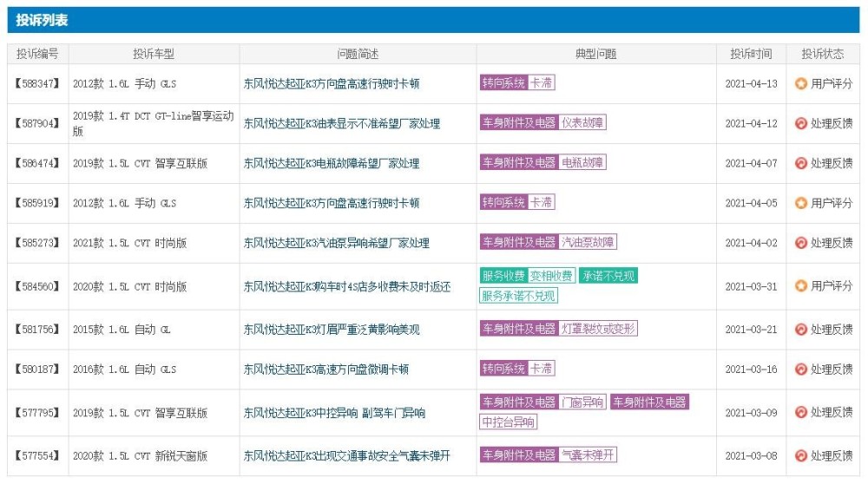Image resolution: width=868 pixels, height=484 pixels.
Task: Open complaint about K3方向盘高速行驶时卡顿 dated 2021-04-13
Action: pos(331,83)
